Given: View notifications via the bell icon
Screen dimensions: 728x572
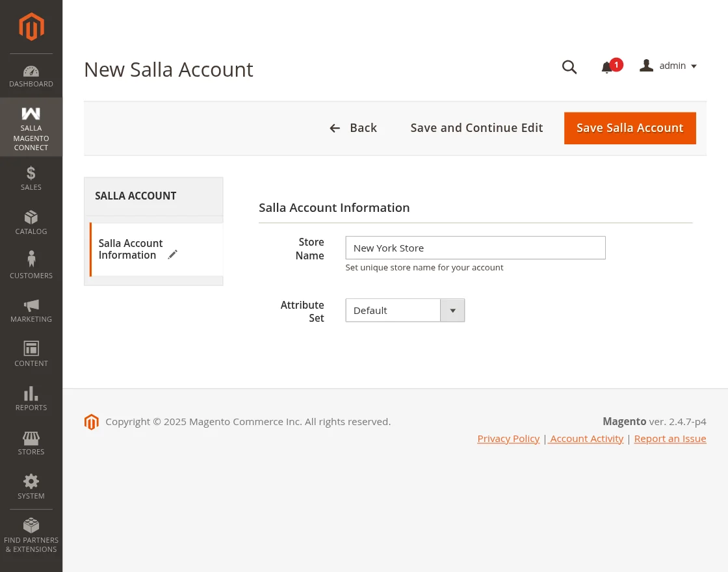Looking at the screenshot, I should [606, 67].
